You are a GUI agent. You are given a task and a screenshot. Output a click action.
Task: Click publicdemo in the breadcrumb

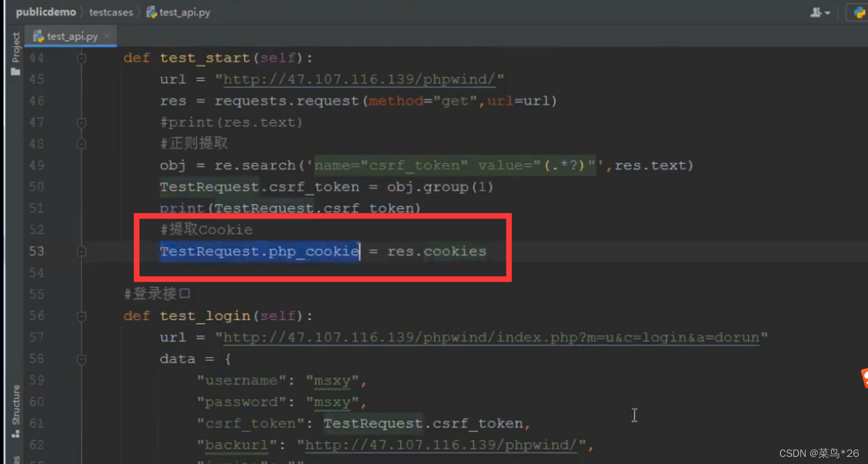point(46,12)
